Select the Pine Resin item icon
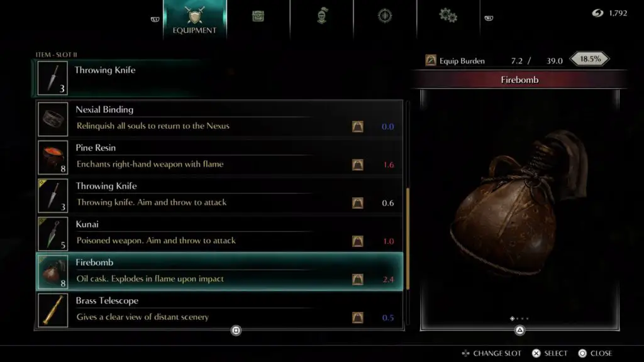Screen dimensions: 644x362 53,158
